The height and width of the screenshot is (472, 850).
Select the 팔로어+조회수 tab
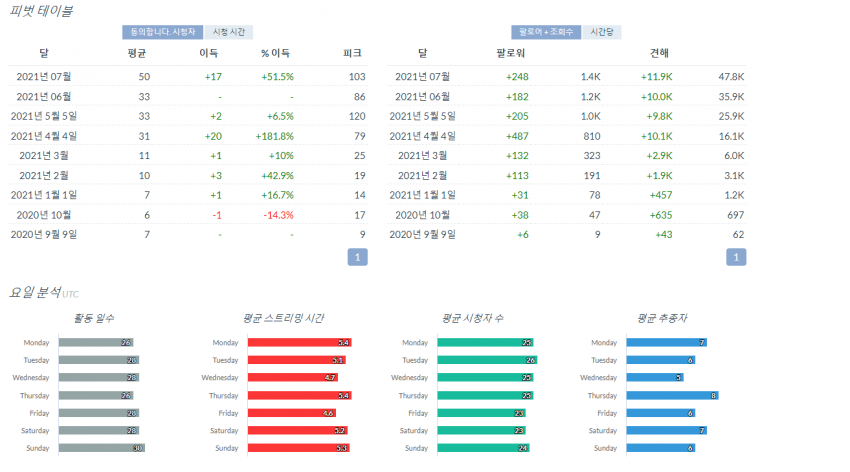[x=546, y=32]
